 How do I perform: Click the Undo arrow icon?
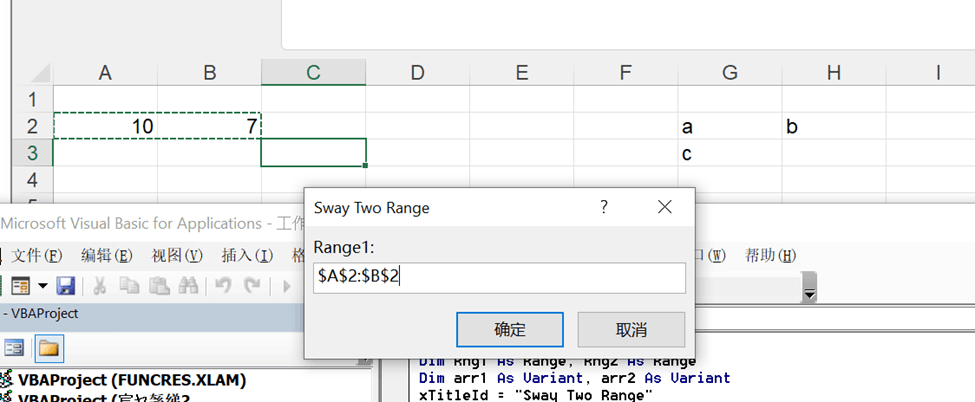click(223, 286)
